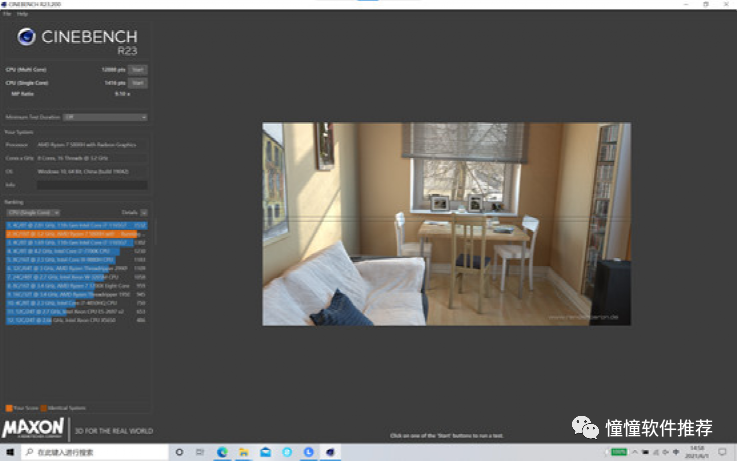Start the CPU Single Core test
The image size is (737, 461).
coord(138,83)
